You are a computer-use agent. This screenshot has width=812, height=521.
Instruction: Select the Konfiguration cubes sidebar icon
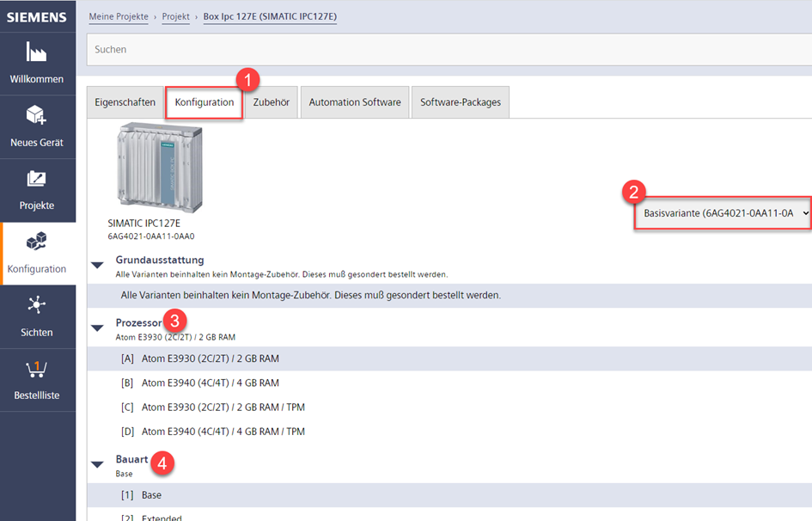coord(36,242)
